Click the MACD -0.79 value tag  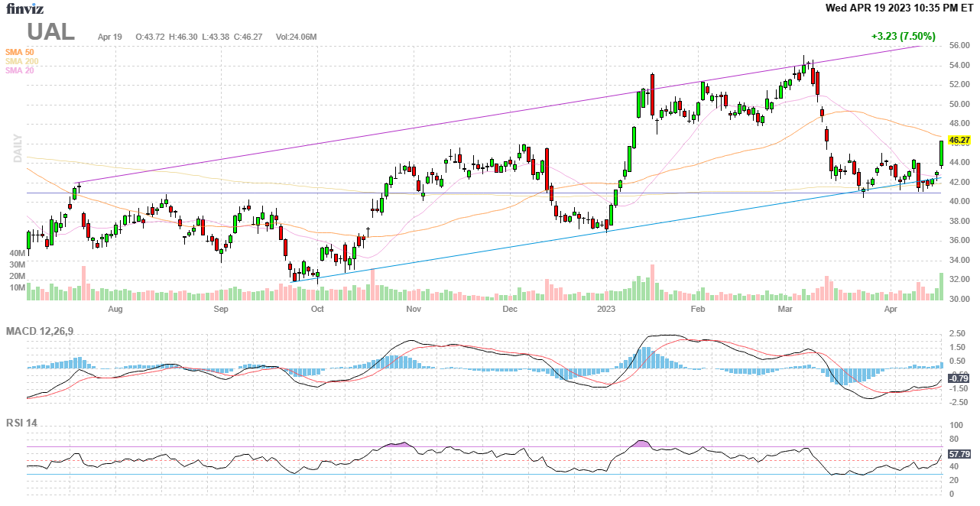click(x=959, y=378)
